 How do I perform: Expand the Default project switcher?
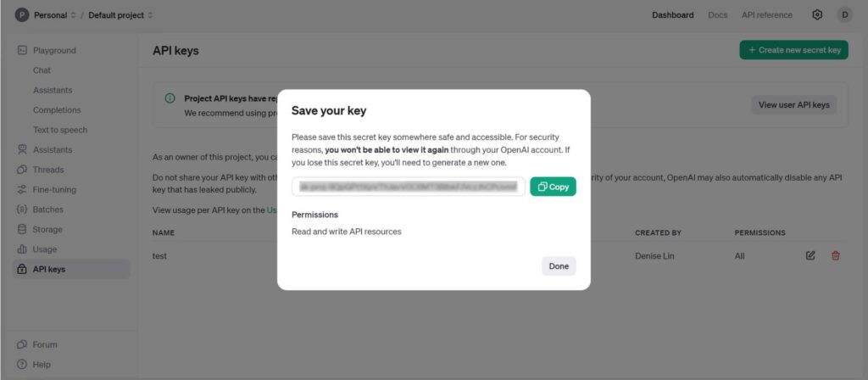tap(121, 15)
